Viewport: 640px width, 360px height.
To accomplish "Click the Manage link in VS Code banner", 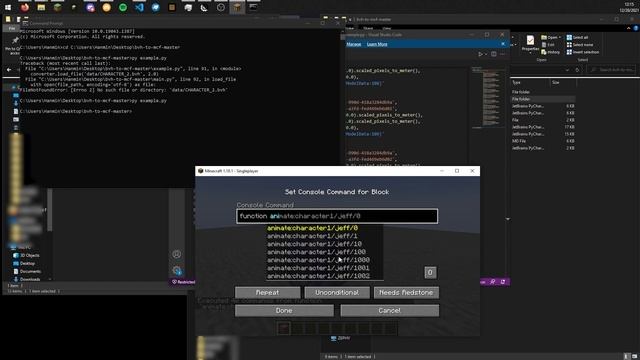I will coord(353,44).
